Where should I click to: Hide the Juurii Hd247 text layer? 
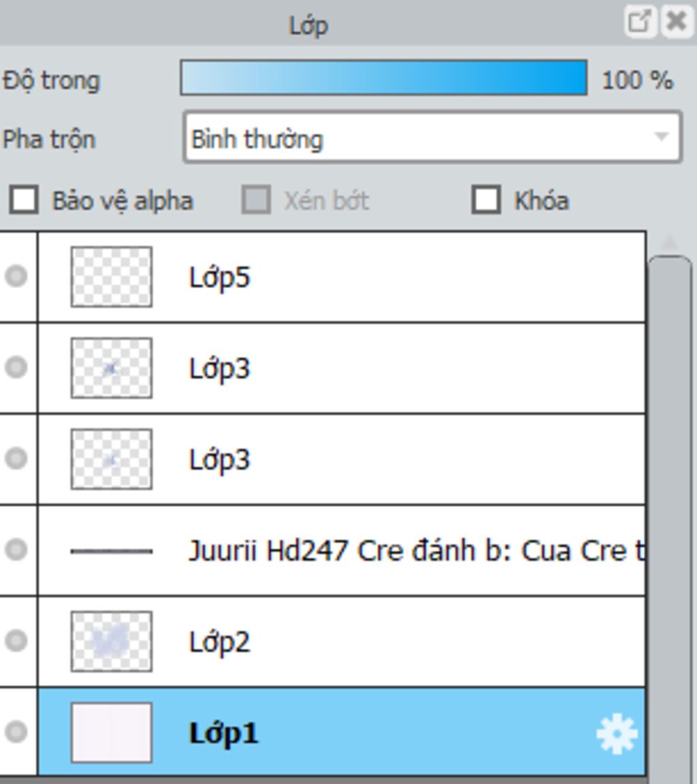(x=16, y=550)
